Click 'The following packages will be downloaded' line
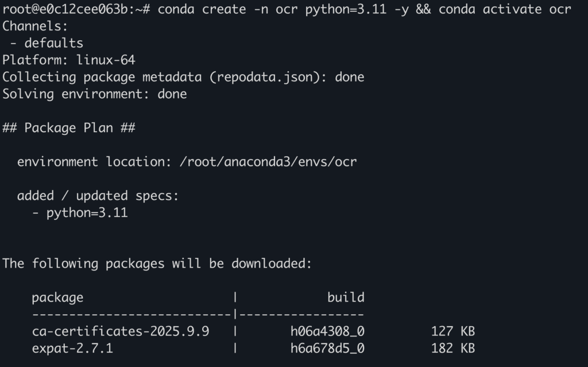 157,264
